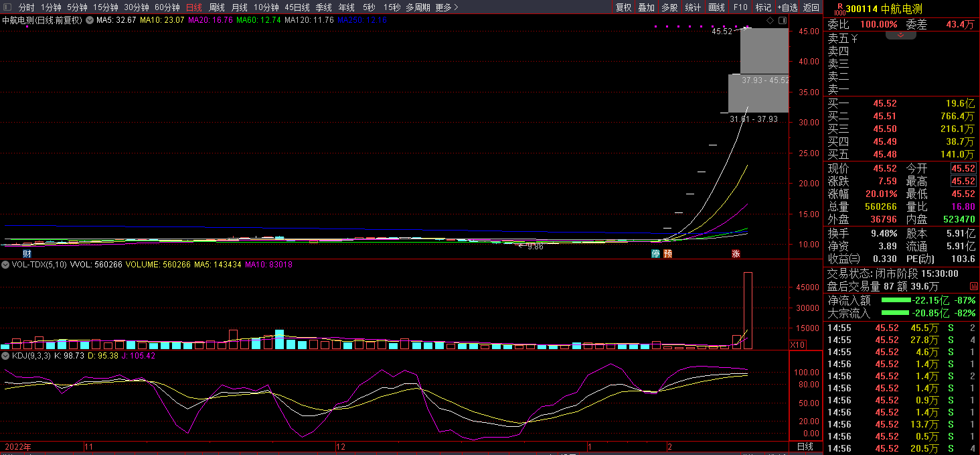Click the panel layout icon at top-left
This screenshot has height=455, width=980.
click(x=7, y=7)
